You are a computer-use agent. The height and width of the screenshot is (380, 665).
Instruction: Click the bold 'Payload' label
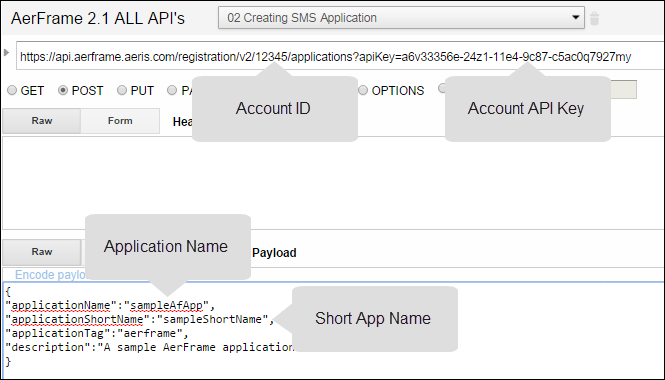(x=274, y=253)
